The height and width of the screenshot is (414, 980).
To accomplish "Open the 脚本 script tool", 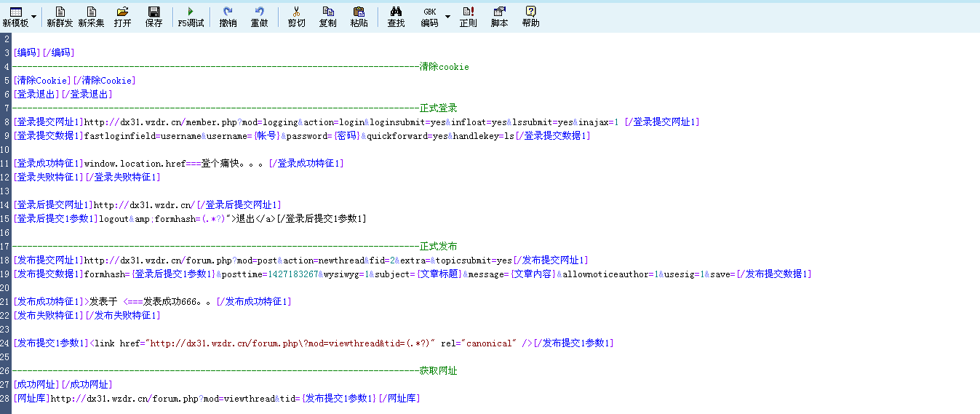I will [x=499, y=17].
